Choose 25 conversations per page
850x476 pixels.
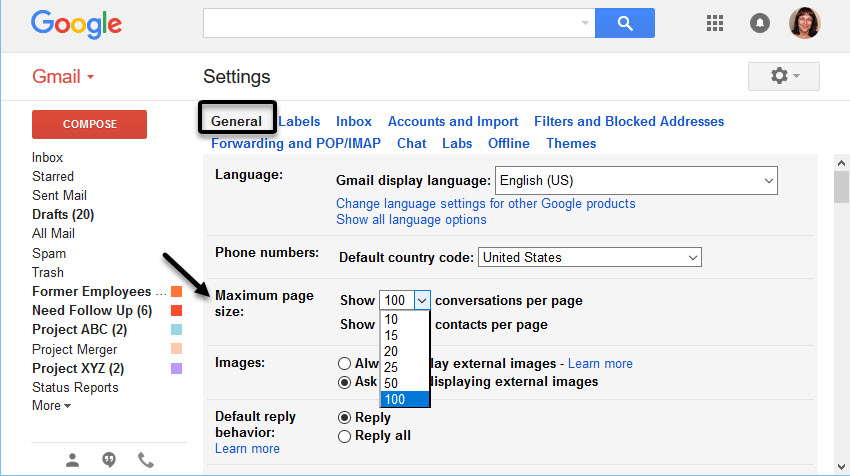pos(404,367)
